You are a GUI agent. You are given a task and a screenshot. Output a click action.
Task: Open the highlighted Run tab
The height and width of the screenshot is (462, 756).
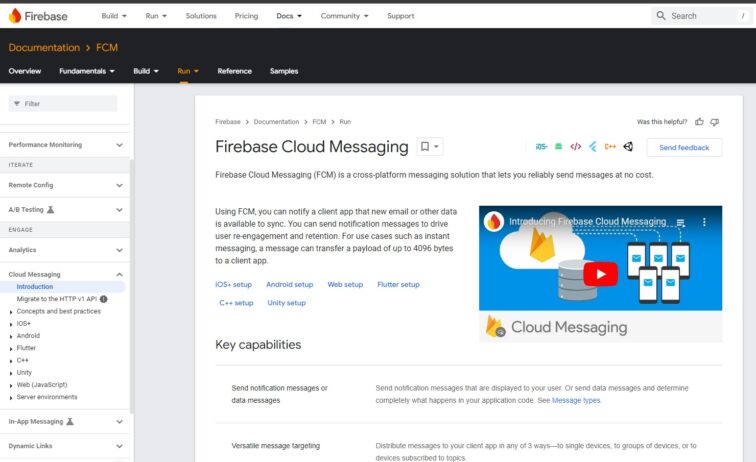point(188,71)
